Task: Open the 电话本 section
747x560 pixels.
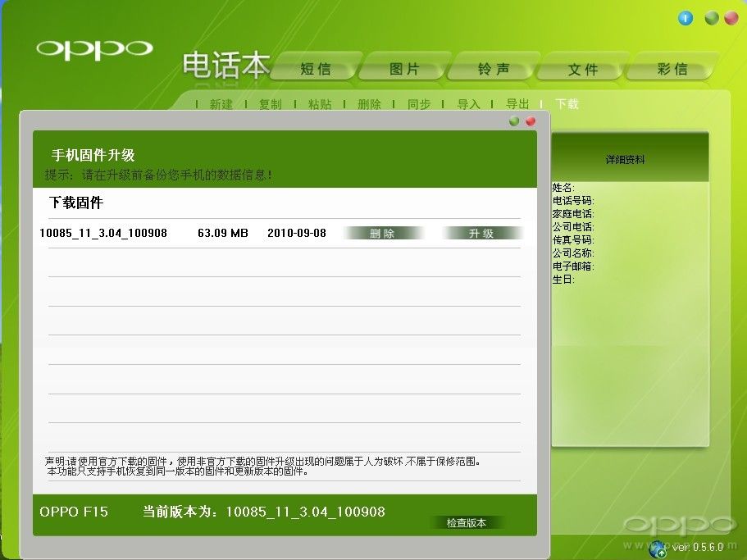Action: pyautogui.click(x=225, y=66)
